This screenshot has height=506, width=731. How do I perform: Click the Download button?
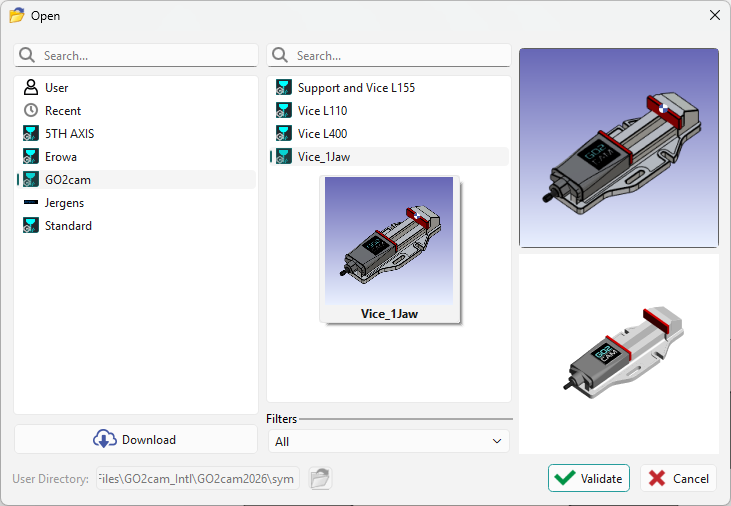(x=136, y=439)
